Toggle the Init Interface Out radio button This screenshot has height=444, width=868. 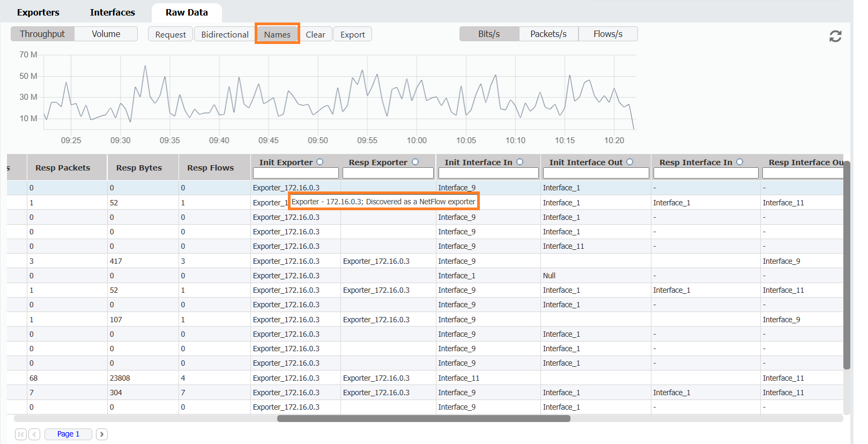pos(630,162)
